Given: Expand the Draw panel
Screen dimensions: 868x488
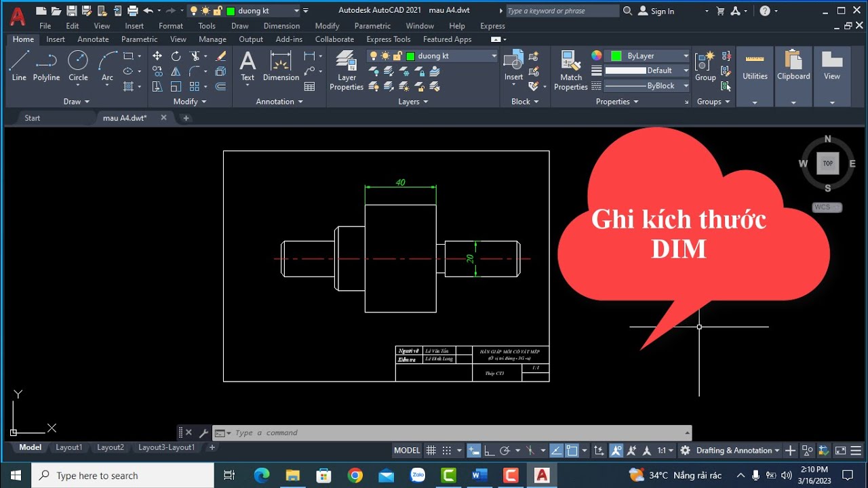Looking at the screenshot, I should pyautogui.click(x=77, y=102).
